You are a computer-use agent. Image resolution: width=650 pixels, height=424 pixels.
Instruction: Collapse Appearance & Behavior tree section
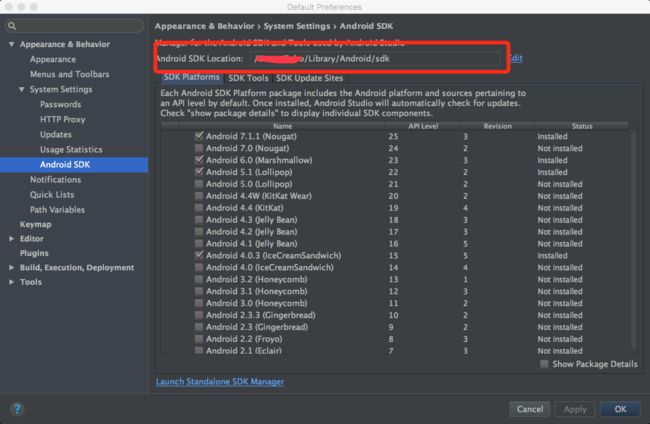12,44
